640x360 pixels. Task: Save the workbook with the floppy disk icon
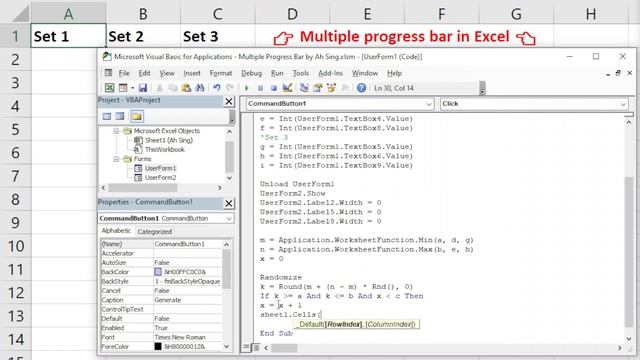[143, 88]
